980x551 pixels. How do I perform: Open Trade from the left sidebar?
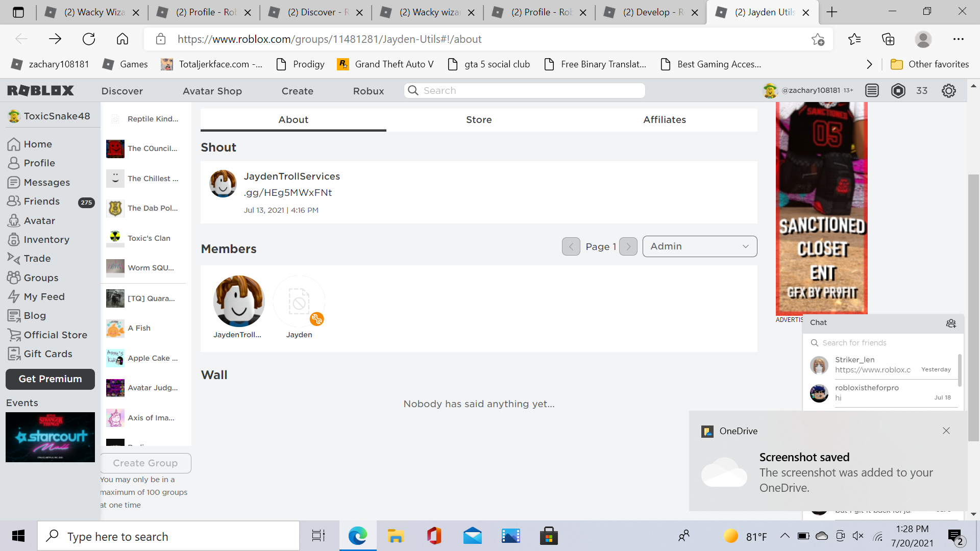point(37,258)
